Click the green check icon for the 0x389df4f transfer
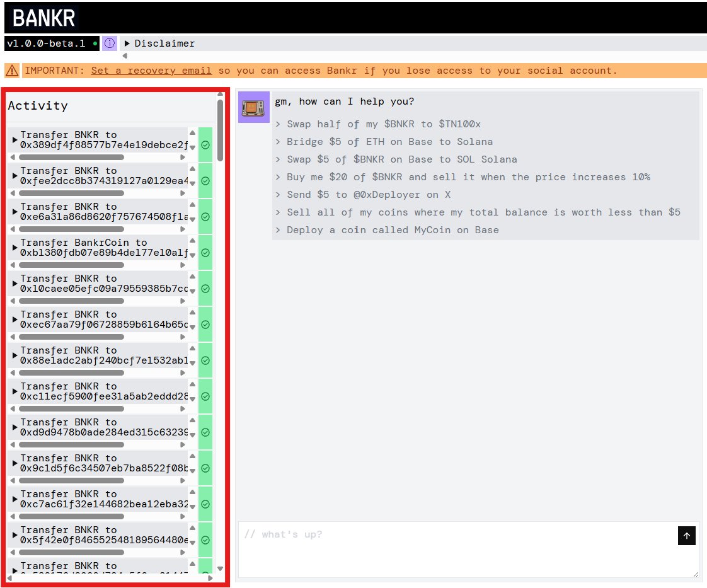Screen dimensions: 707x588 pyautogui.click(x=205, y=145)
